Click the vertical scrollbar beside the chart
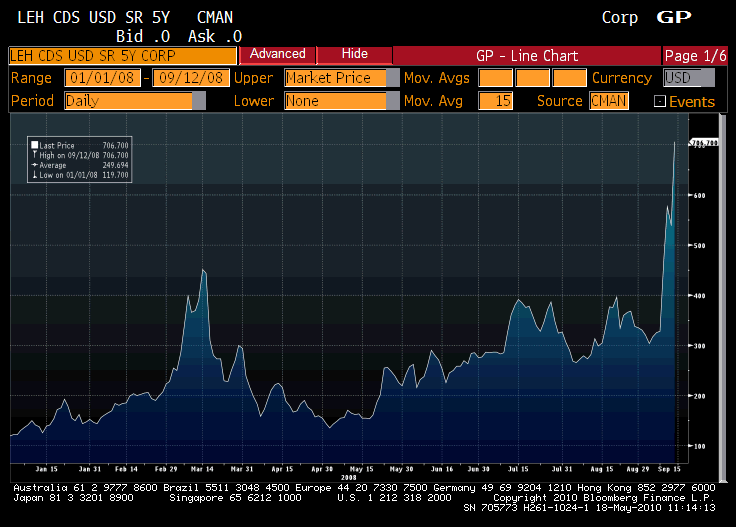 pyautogui.click(x=723, y=298)
